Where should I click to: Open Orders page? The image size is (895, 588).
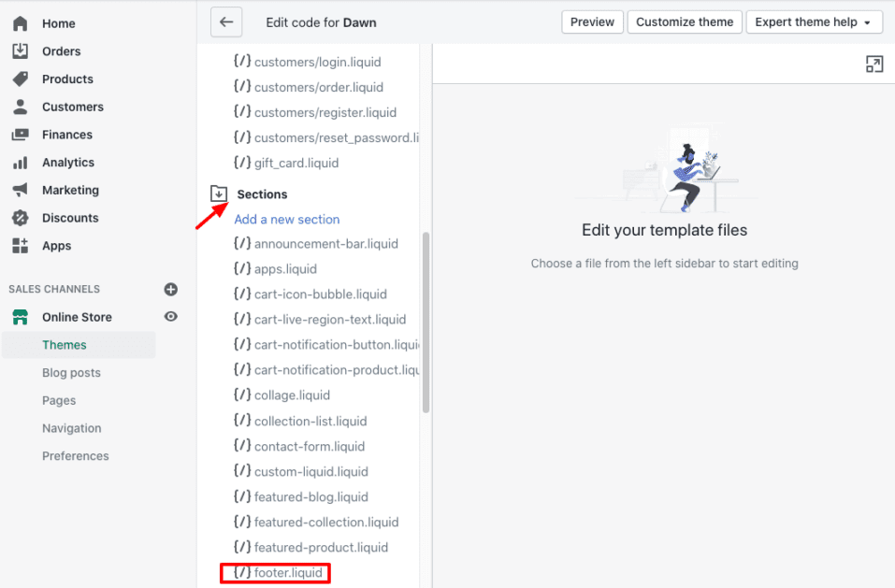(61, 51)
